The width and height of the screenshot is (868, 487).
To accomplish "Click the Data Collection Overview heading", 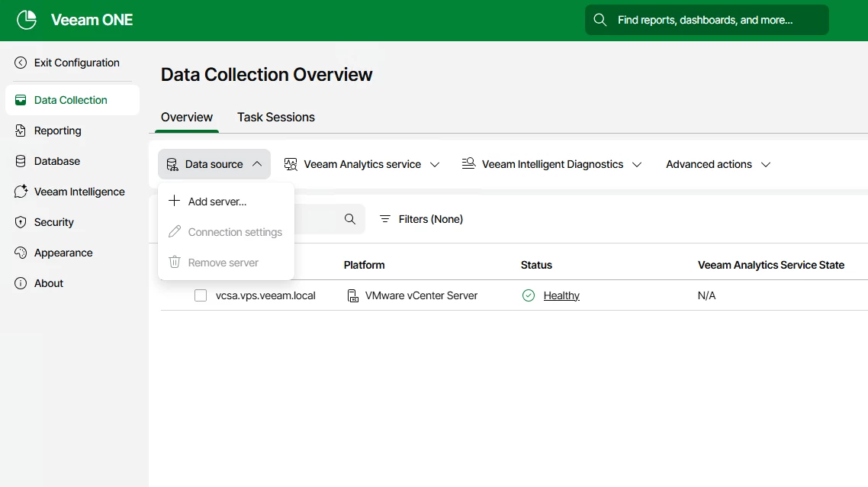I will [x=267, y=75].
